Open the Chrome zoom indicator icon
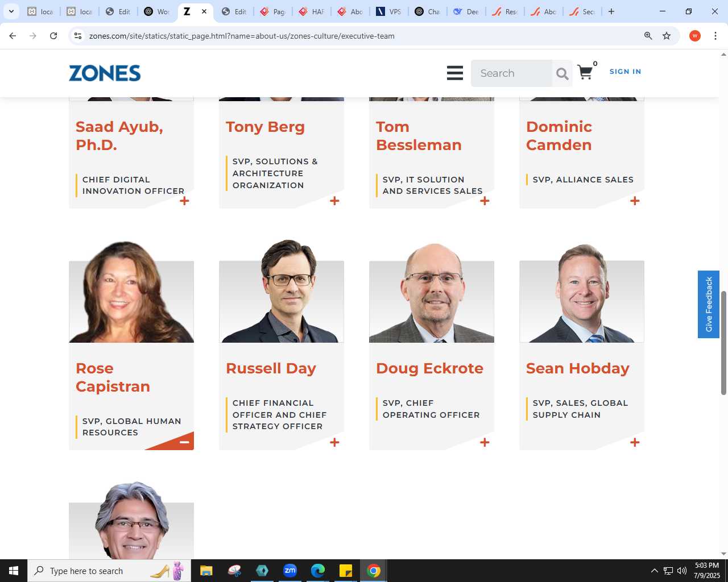 pos(648,36)
